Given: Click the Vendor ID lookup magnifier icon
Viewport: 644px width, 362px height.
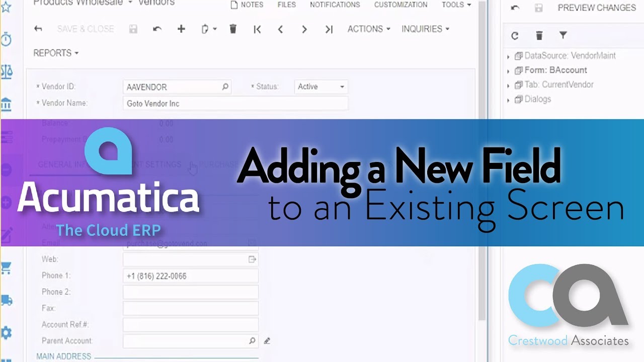Looking at the screenshot, I should 225,86.
